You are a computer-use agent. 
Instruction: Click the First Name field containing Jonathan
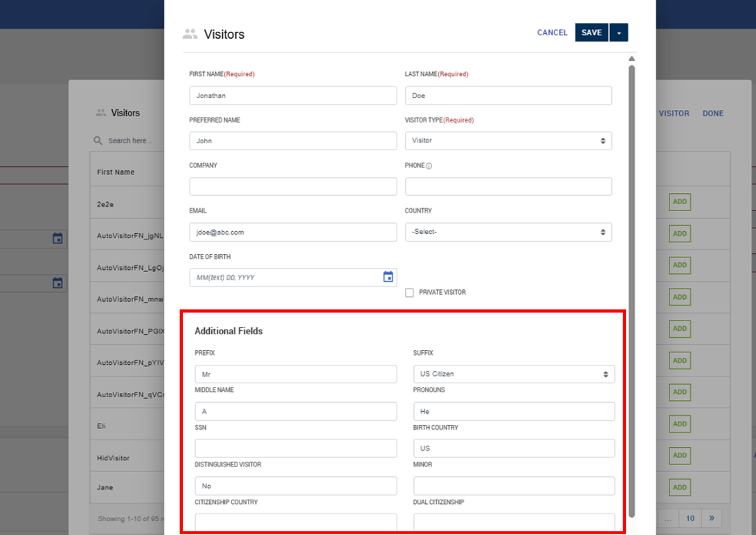point(293,96)
